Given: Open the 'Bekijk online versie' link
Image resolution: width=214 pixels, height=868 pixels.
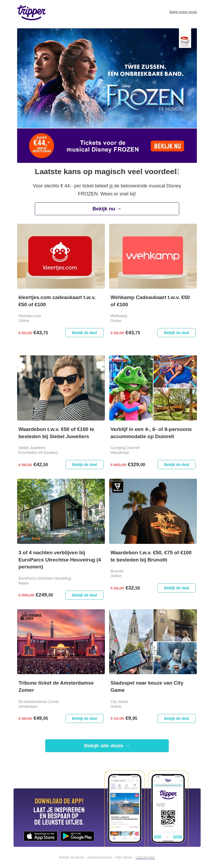Looking at the screenshot, I should pyautogui.click(x=183, y=12).
